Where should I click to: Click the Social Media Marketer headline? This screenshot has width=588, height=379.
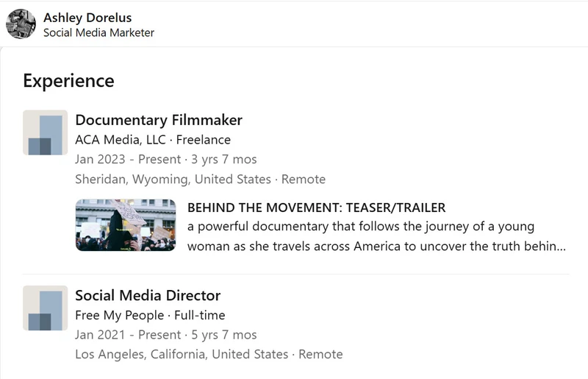[98, 32]
